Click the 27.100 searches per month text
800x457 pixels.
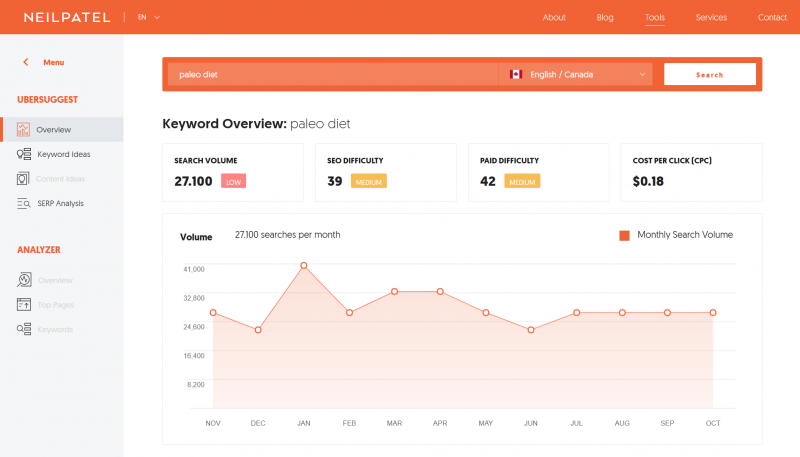tap(287, 235)
